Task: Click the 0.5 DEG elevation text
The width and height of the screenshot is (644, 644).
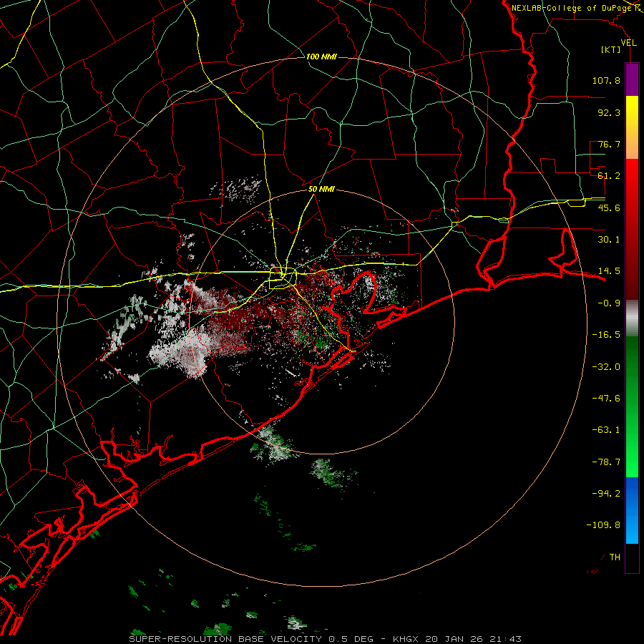Action: [351, 639]
